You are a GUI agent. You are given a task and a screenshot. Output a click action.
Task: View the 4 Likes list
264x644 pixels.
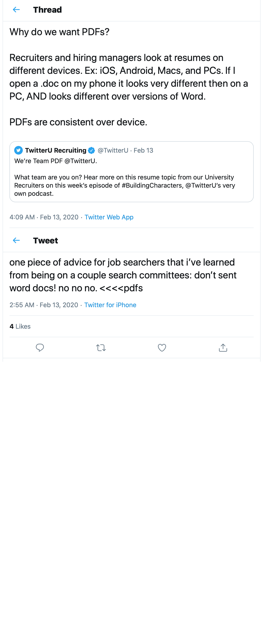point(20,326)
